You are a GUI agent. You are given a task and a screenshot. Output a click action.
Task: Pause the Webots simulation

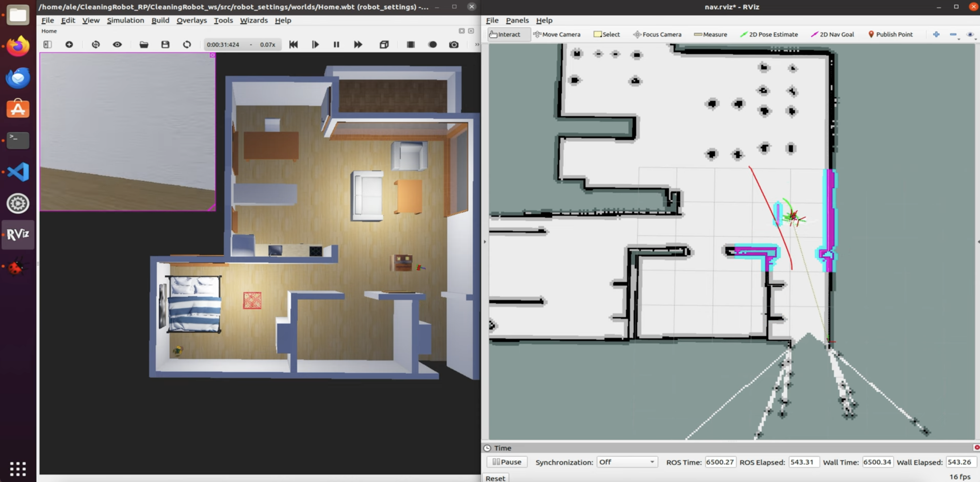click(336, 44)
